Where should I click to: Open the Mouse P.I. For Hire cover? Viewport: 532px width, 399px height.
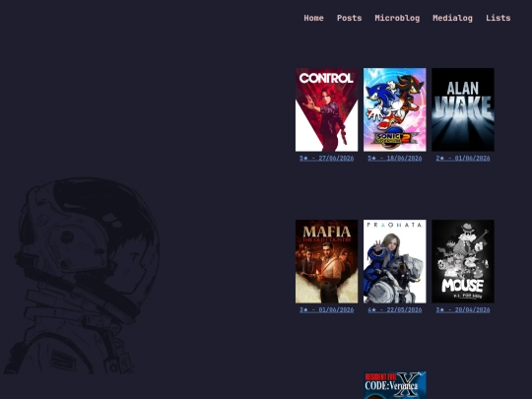coord(463,261)
